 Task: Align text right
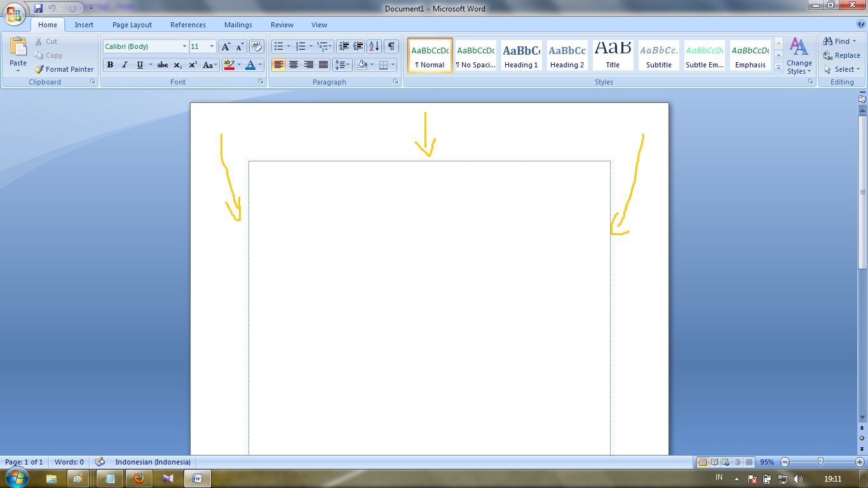(309, 65)
